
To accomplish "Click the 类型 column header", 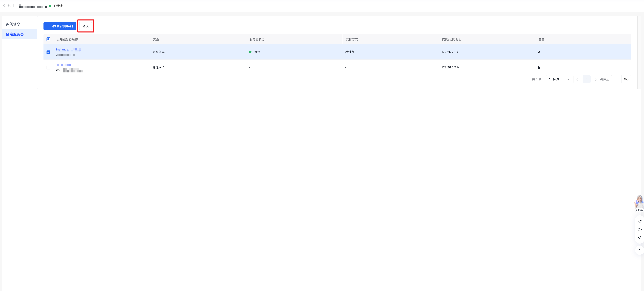I will click(156, 40).
